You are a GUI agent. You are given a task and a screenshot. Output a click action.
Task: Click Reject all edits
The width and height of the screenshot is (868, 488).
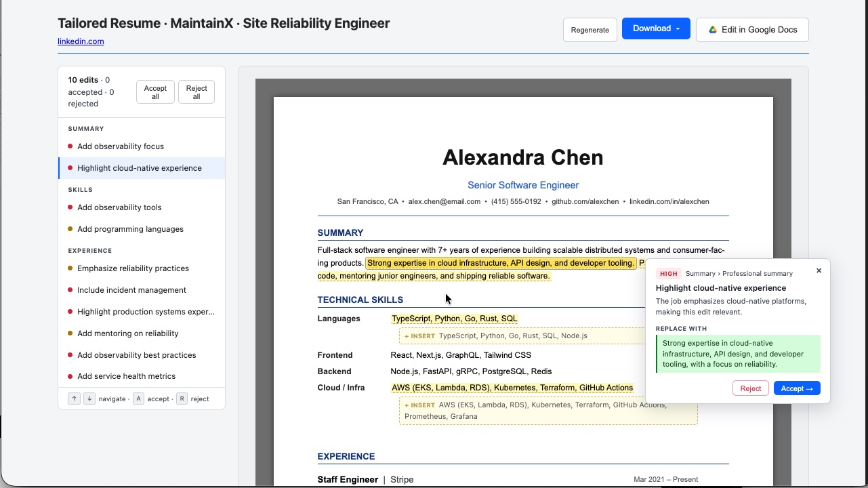coord(197,92)
